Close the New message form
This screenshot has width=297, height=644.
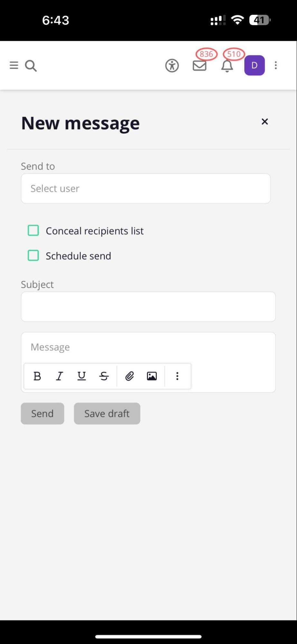coord(265,121)
